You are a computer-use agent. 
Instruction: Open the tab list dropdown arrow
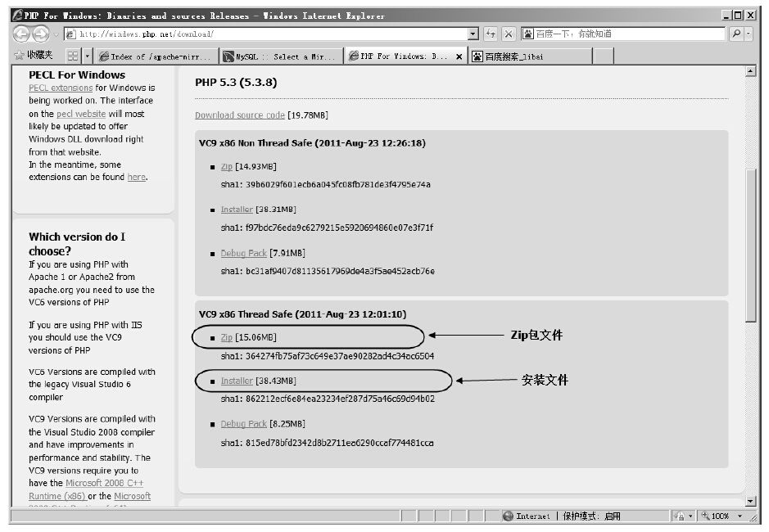pyautogui.click(x=88, y=56)
